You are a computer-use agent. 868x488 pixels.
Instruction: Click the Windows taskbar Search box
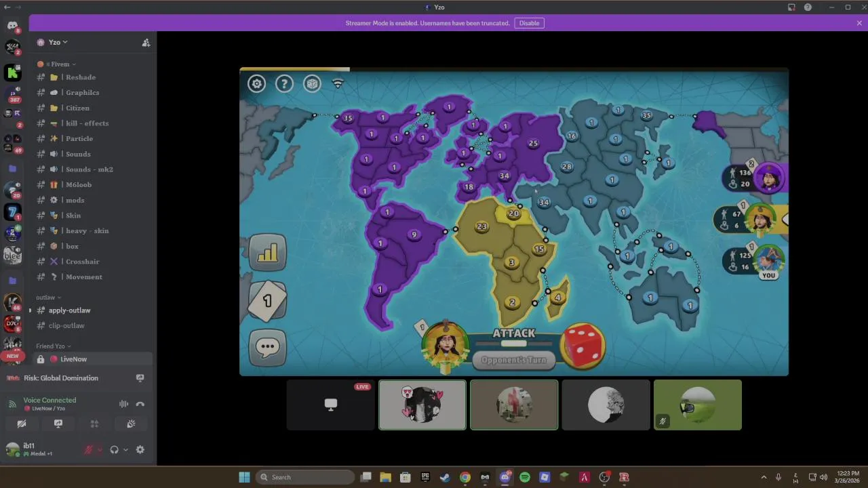click(x=307, y=477)
